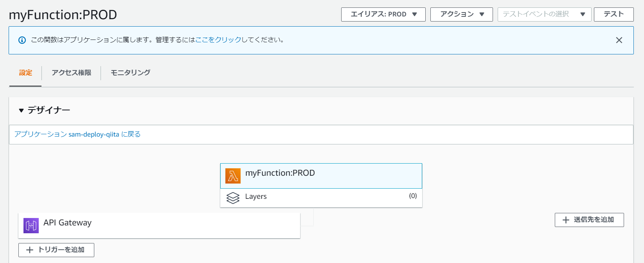Viewport: 644px width, 263px height.
Task: Click the Layers stack icon
Action: [233, 198]
